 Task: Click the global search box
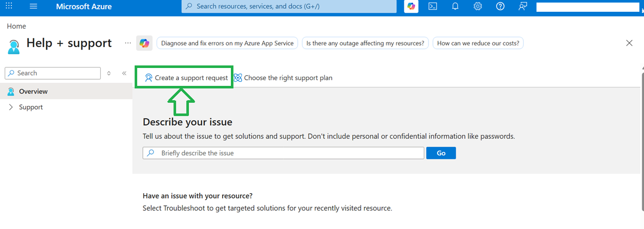(289, 7)
